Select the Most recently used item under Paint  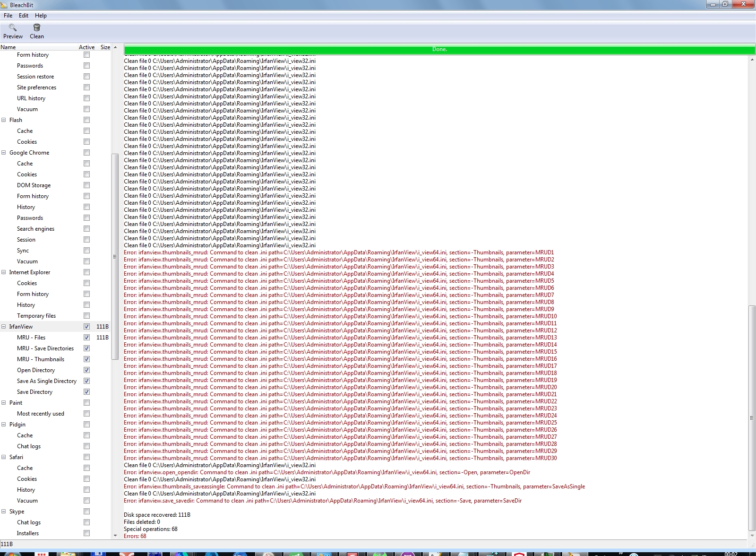(41, 414)
